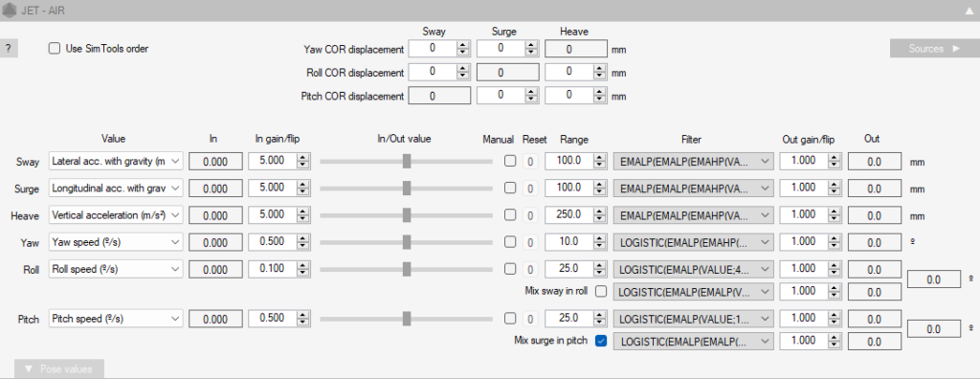Viewport: 980px width, 379px height.
Task: Click Yaw Range field showing 10.0
Action: pyautogui.click(x=569, y=241)
